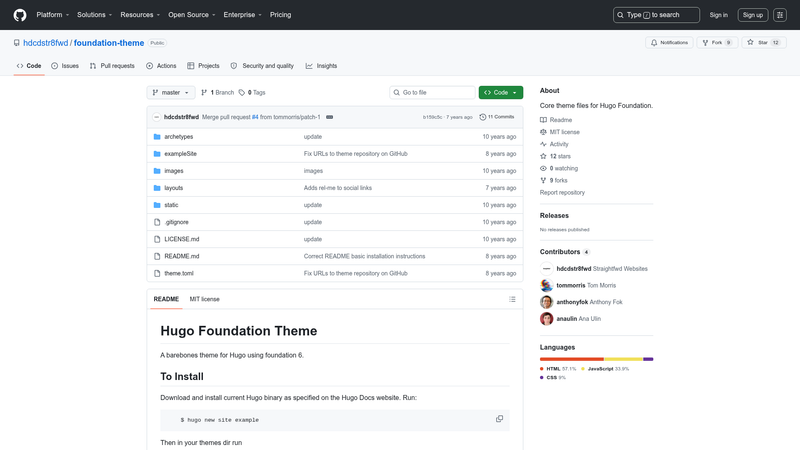Click 'Adds rel-me to social links' commit message
The width and height of the screenshot is (800, 450).
pyautogui.click(x=338, y=188)
